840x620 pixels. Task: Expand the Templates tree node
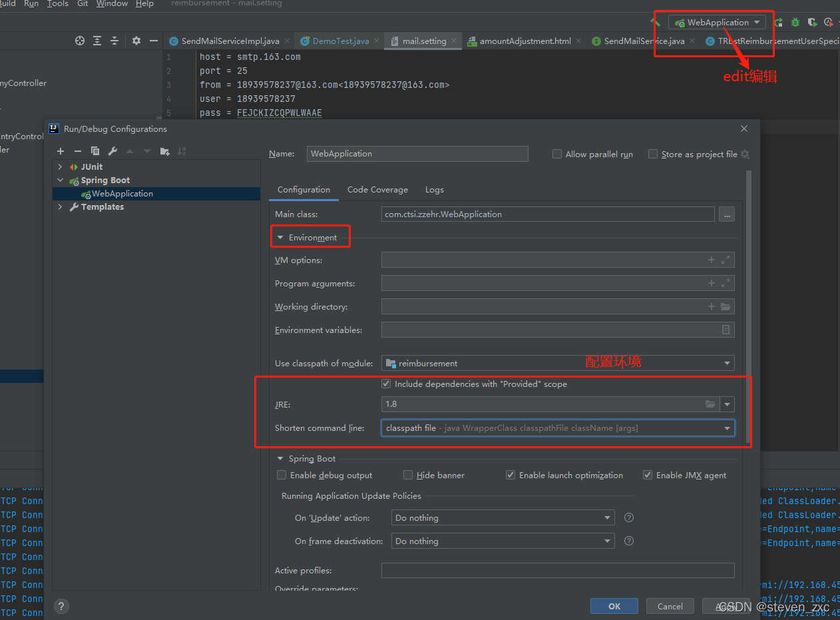(x=60, y=206)
